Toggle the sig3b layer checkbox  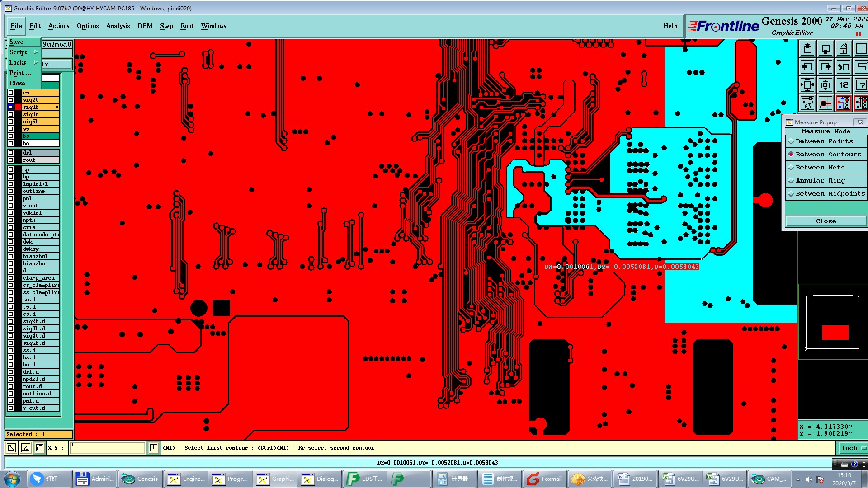(x=11, y=107)
